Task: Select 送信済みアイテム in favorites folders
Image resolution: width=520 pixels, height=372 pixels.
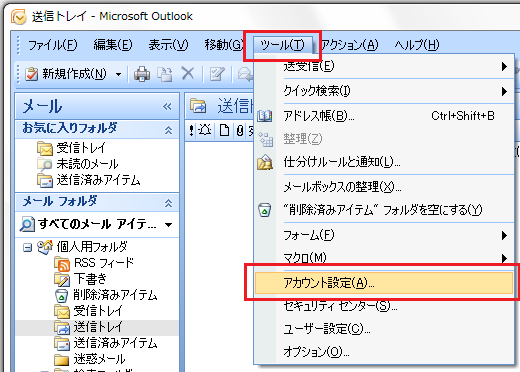Action: coord(98,180)
